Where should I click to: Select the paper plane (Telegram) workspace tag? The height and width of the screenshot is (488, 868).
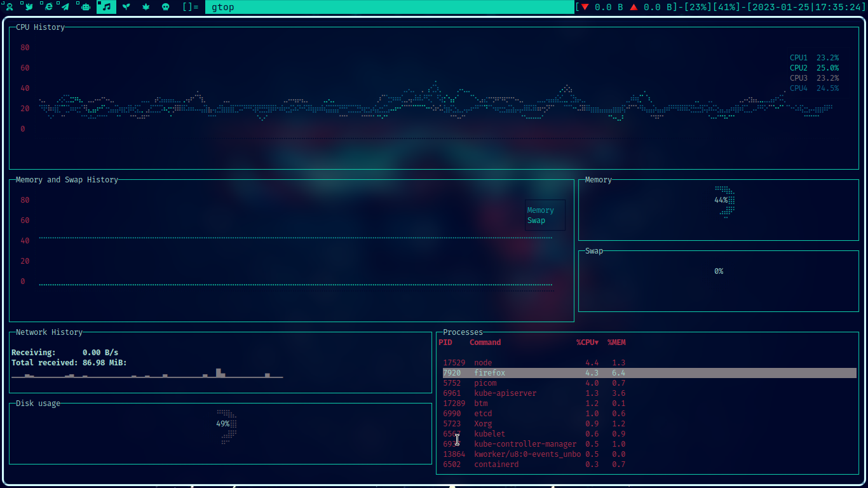66,7
